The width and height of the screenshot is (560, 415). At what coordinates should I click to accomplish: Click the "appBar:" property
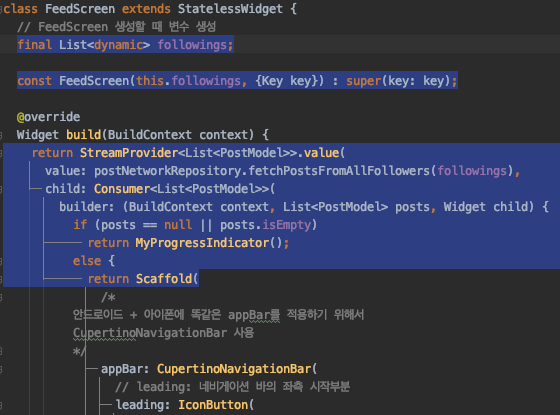[125, 369]
